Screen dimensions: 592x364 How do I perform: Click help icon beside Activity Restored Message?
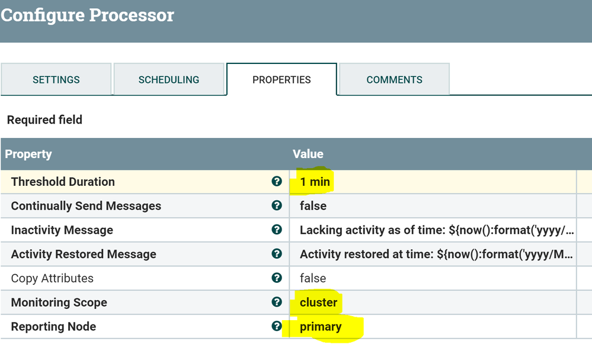point(276,254)
